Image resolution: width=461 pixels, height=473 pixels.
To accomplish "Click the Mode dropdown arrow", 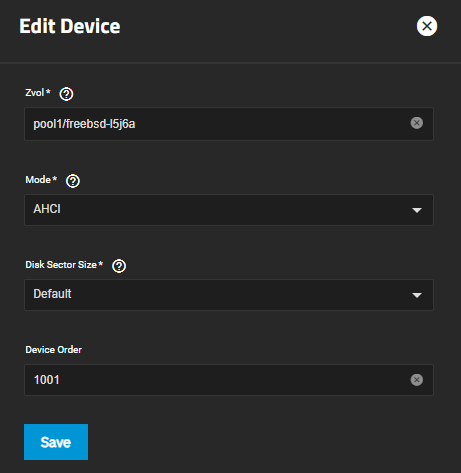I will click(417, 210).
